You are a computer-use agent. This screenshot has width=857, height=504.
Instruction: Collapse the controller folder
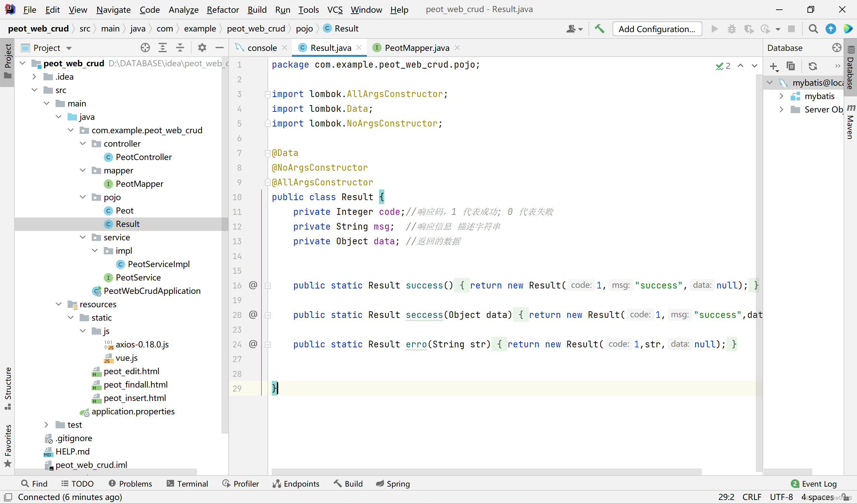pos(83,144)
